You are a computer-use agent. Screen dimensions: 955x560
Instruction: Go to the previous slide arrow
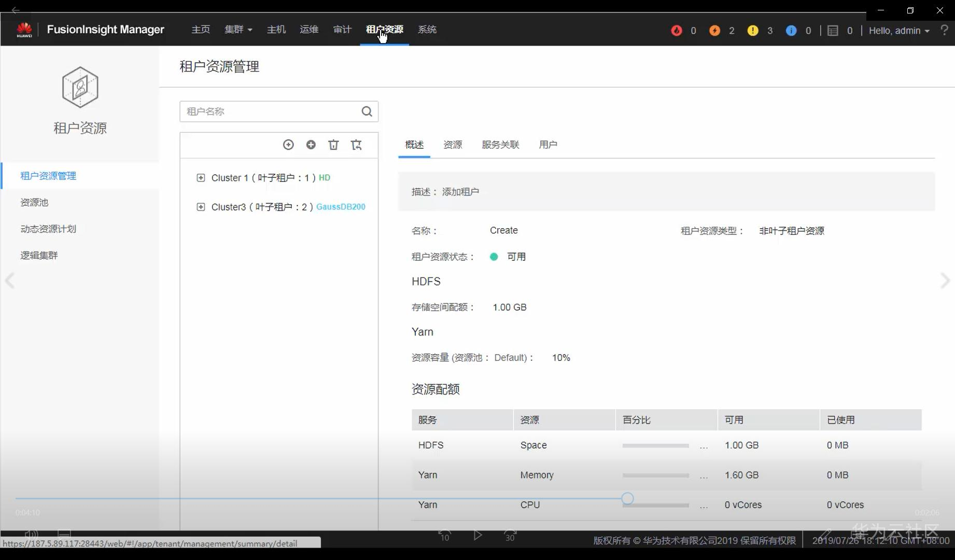click(9, 281)
